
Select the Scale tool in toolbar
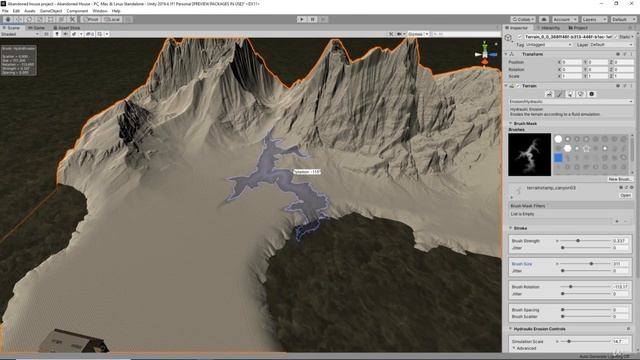coord(40,19)
